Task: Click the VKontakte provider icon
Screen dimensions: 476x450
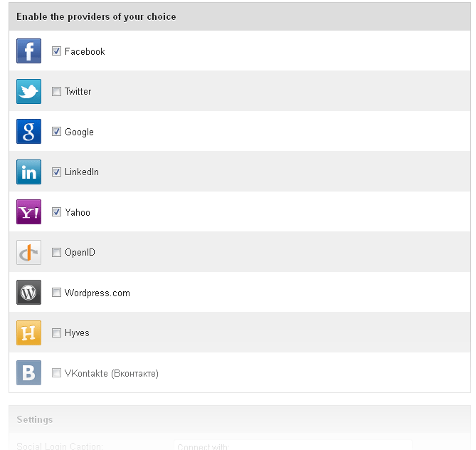Action: pyautogui.click(x=28, y=373)
